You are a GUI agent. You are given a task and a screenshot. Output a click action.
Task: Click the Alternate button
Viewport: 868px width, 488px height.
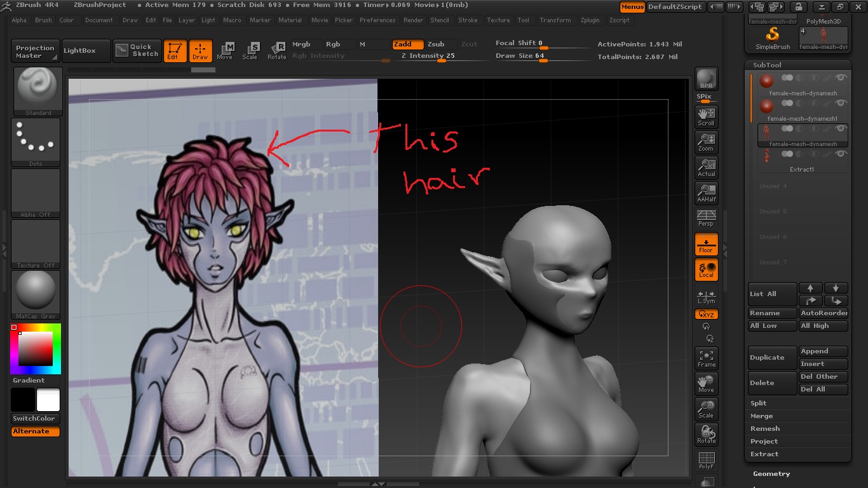[36, 431]
